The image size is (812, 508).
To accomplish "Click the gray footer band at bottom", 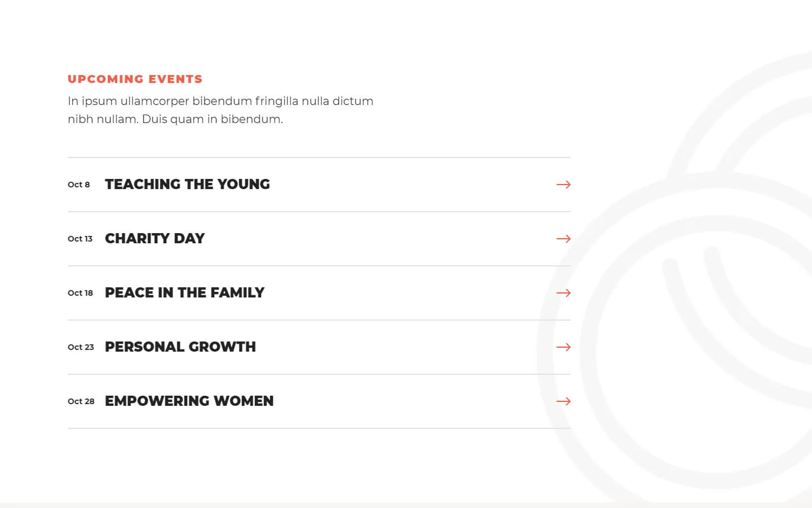I will [x=406, y=505].
